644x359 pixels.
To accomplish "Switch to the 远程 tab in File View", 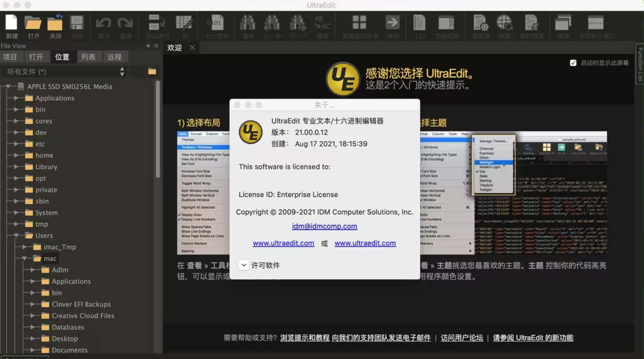I will (115, 57).
